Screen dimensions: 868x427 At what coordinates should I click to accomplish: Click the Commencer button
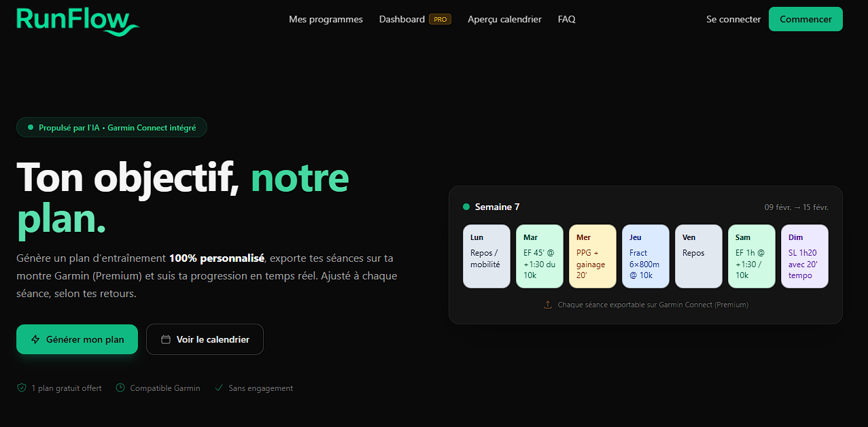pyautogui.click(x=805, y=19)
